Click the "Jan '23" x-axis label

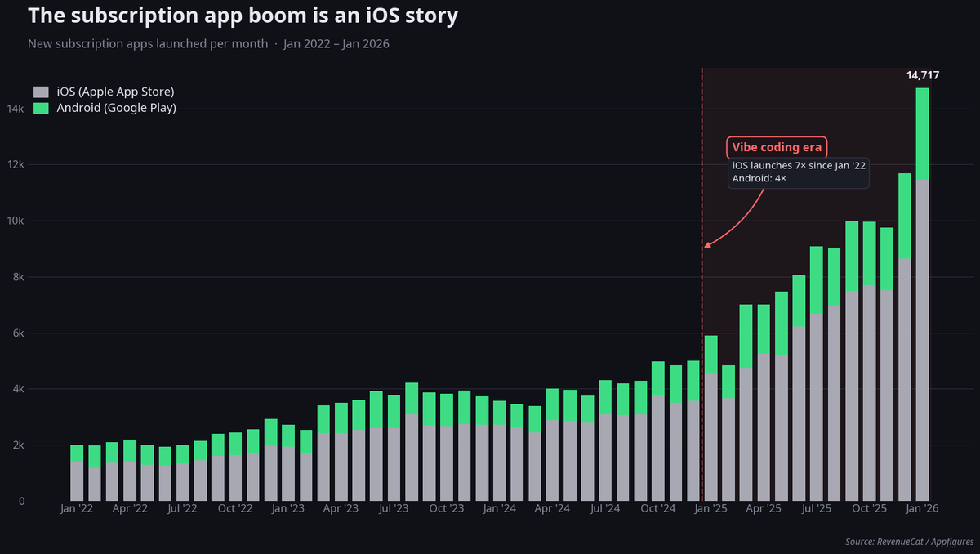(x=288, y=509)
